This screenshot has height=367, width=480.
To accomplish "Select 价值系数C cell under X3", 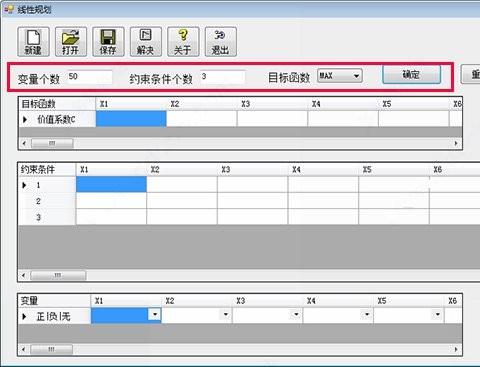I will 272,119.
